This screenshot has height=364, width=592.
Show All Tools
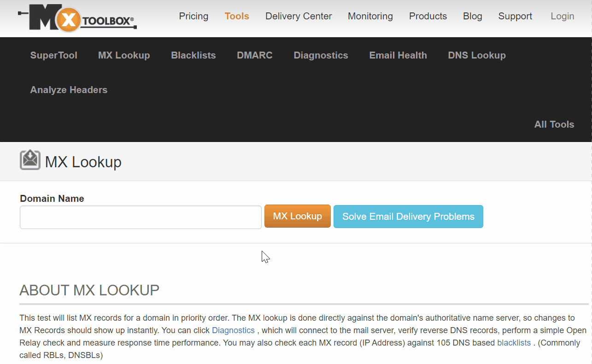[x=554, y=124]
